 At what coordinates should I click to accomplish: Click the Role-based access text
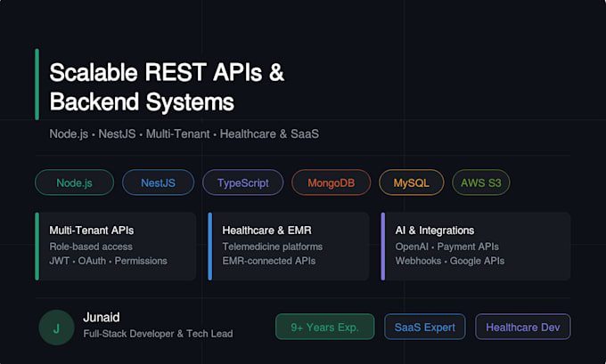pyautogui.click(x=91, y=247)
